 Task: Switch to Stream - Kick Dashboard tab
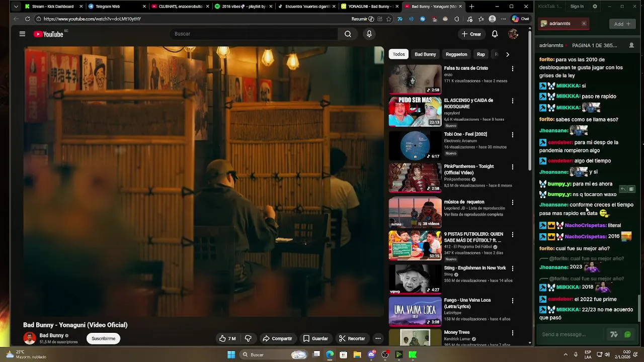pos(53,7)
